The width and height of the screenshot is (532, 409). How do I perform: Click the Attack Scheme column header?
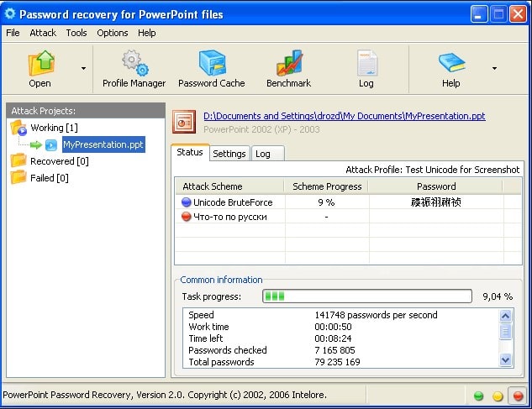coord(229,186)
